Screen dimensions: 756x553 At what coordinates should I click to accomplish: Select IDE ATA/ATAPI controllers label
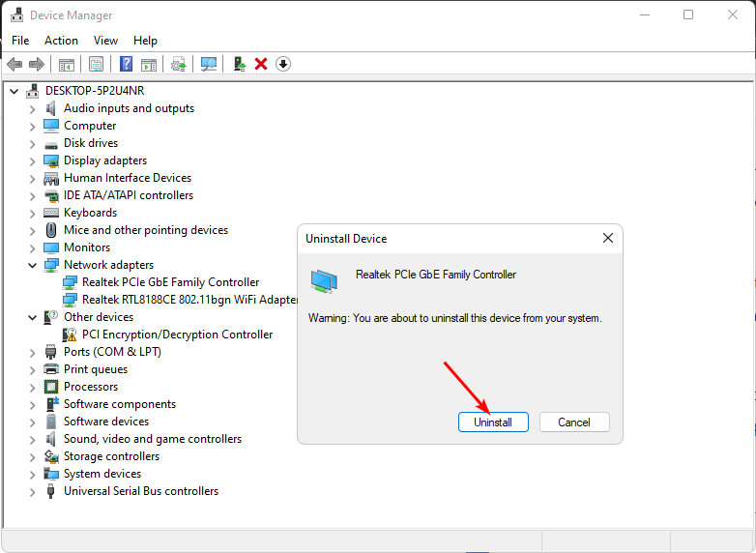[x=129, y=195]
